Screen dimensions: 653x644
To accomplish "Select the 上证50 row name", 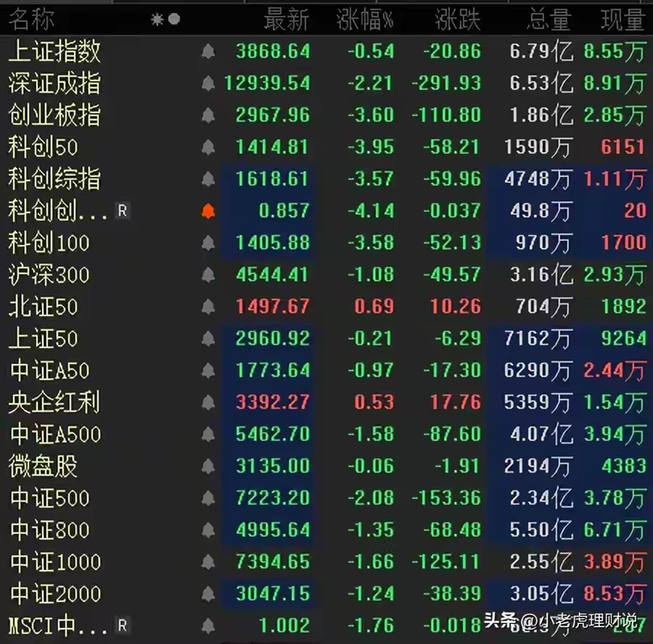I will [x=43, y=338].
